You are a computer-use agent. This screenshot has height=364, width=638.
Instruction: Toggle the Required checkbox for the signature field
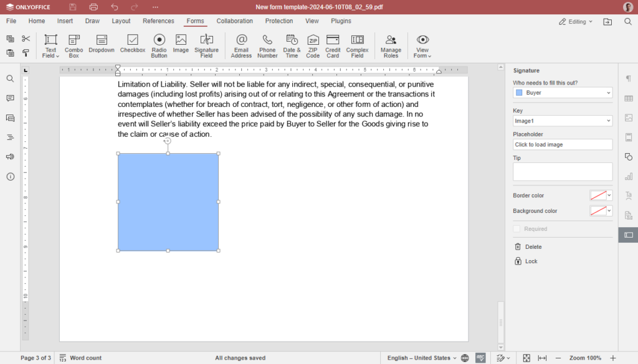point(517,229)
